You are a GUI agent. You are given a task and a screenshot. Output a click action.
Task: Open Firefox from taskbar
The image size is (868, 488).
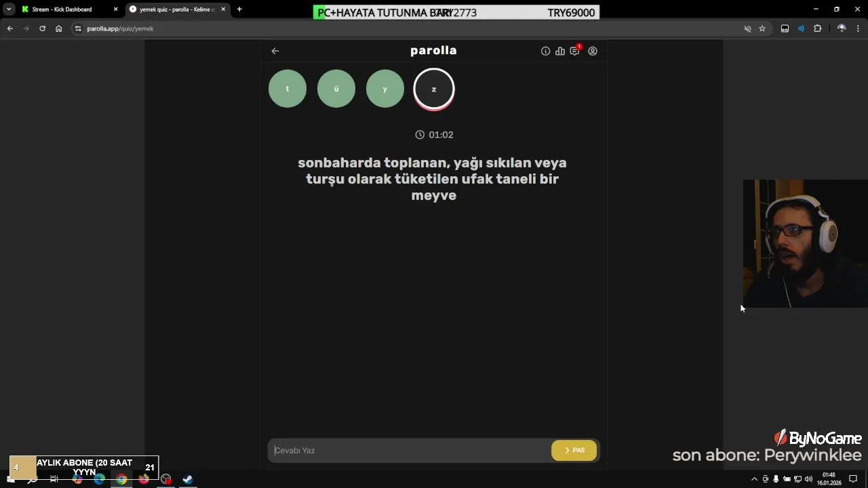pyautogui.click(x=144, y=479)
